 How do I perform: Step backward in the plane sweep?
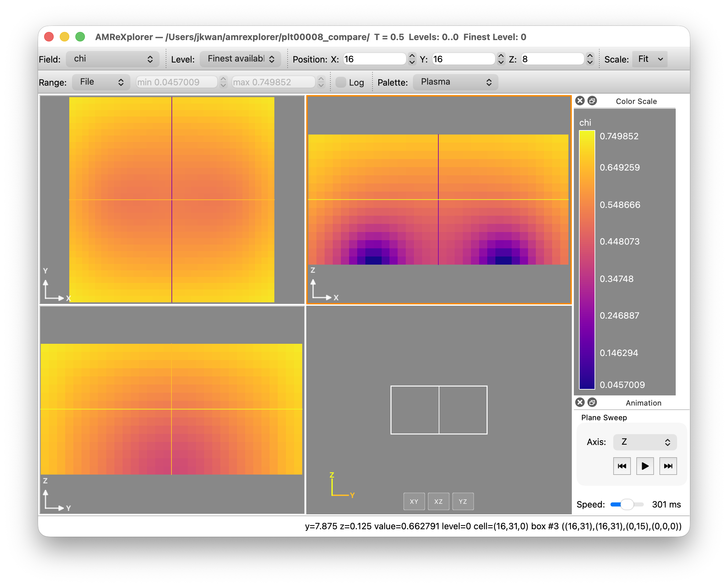622,466
